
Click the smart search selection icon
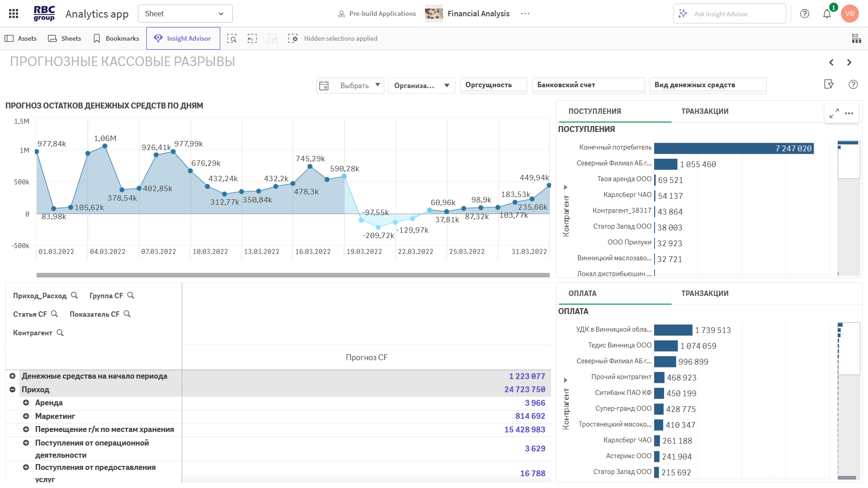click(232, 38)
